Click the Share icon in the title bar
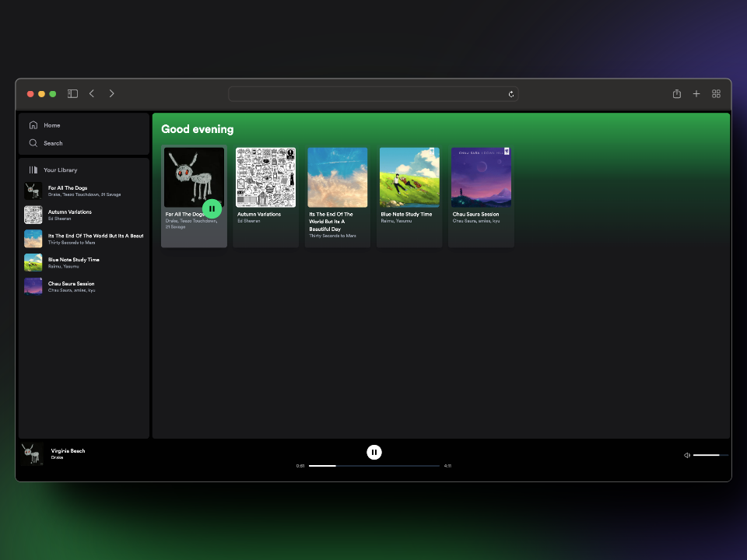The width and height of the screenshot is (747, 560). click(676, 93)
